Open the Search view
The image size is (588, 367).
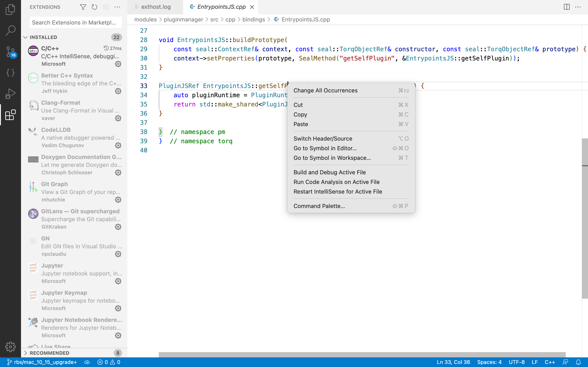click(x=10, y=31)
